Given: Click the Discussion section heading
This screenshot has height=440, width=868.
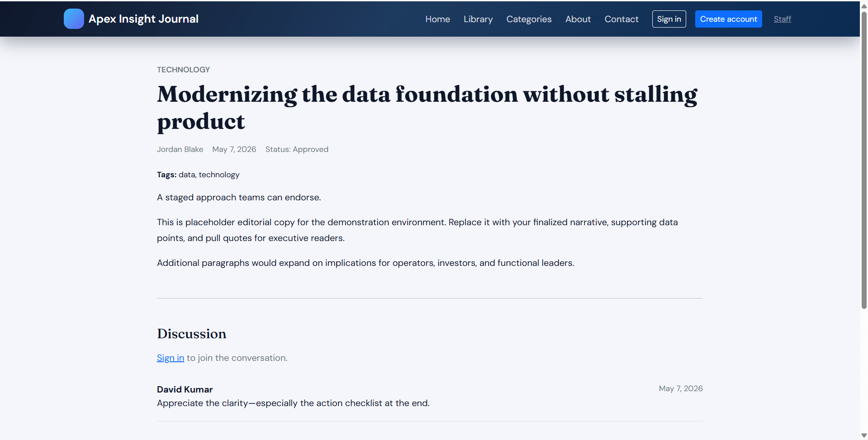Looking at the screenshot, I should (x=191, y=334).
